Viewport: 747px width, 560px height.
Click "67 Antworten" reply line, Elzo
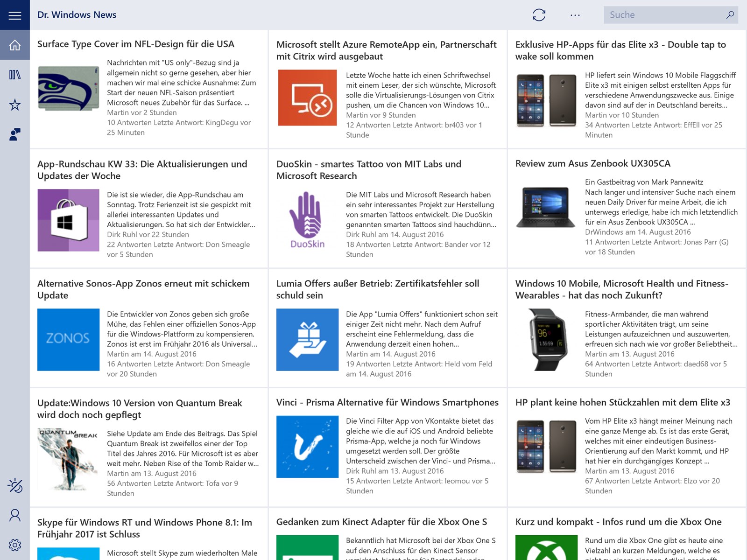click(x=652, y=486)
